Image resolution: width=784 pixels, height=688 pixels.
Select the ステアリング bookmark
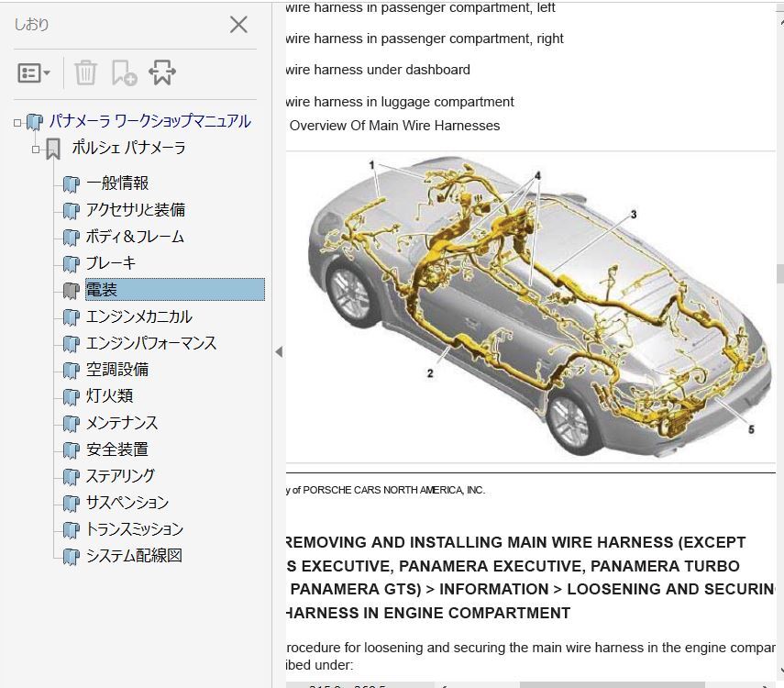[120, 476]
